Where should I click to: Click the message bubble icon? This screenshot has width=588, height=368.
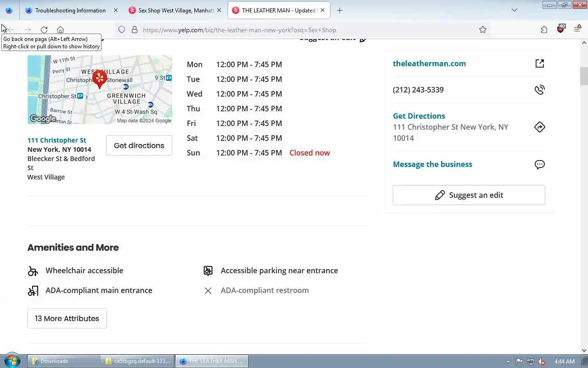pyautogui.click(x=540, y=164)
